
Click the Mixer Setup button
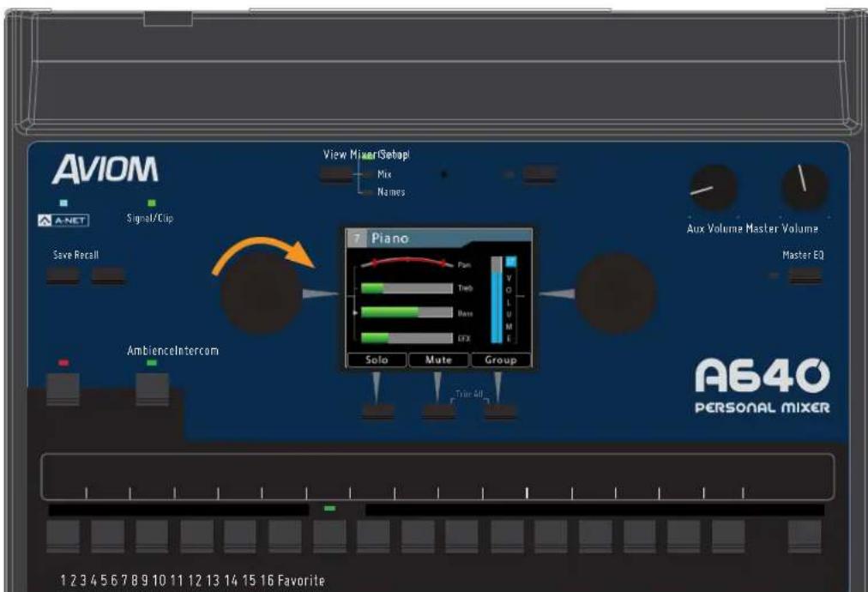tap(539, 174)
